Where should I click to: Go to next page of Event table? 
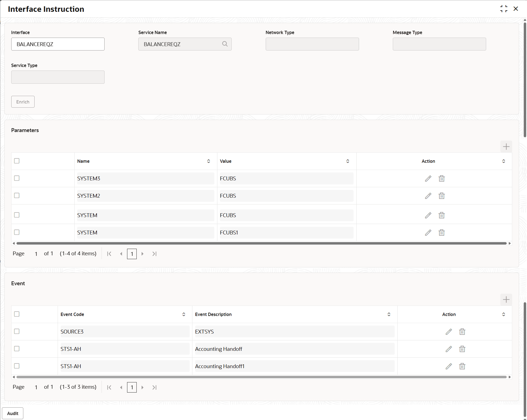point(142,387)
